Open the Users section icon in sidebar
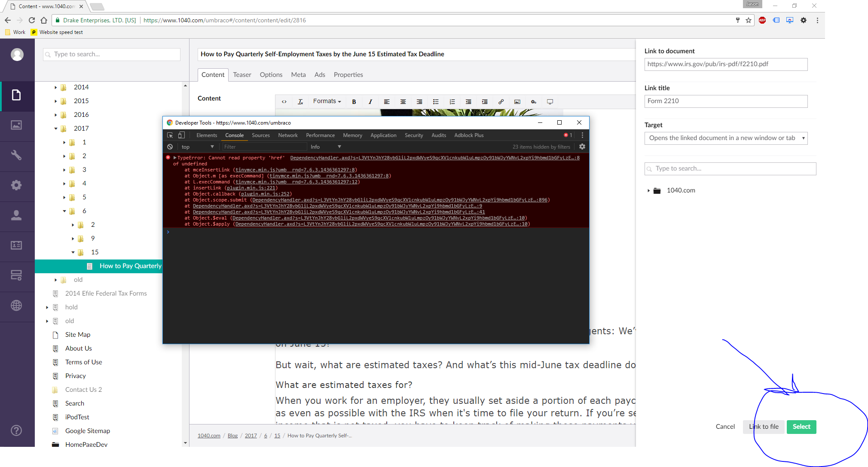This screenshot has width=868, height=467. tap(16, 215)
